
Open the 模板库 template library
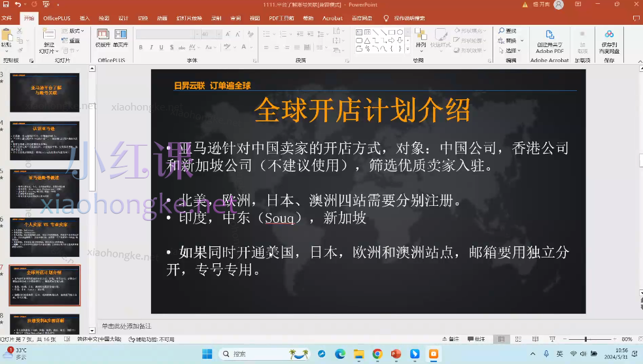point(103,38)
